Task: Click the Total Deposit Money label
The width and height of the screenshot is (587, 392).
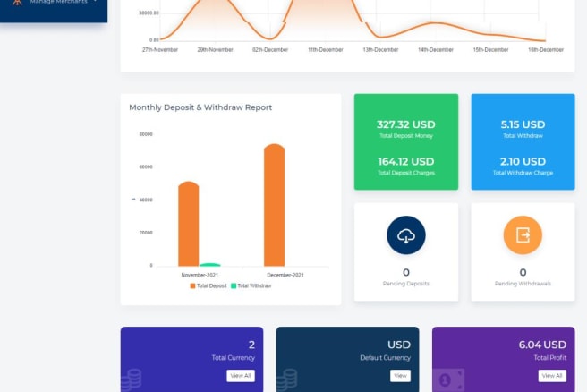Action: [406, 136]
